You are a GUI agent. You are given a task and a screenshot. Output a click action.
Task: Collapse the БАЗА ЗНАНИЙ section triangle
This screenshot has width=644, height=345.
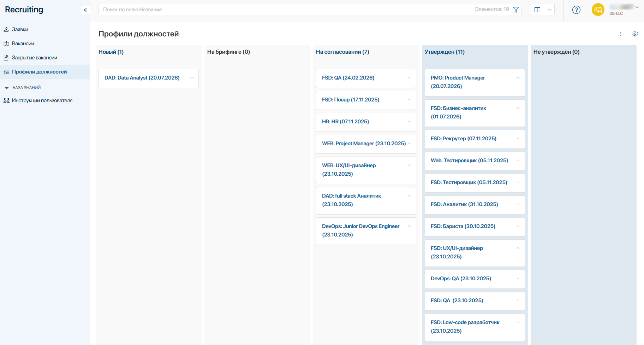click(7, 88)
